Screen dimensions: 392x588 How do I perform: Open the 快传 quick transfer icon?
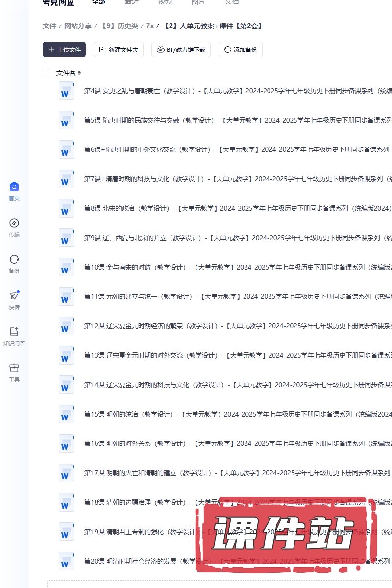click(x=14, y=296)
